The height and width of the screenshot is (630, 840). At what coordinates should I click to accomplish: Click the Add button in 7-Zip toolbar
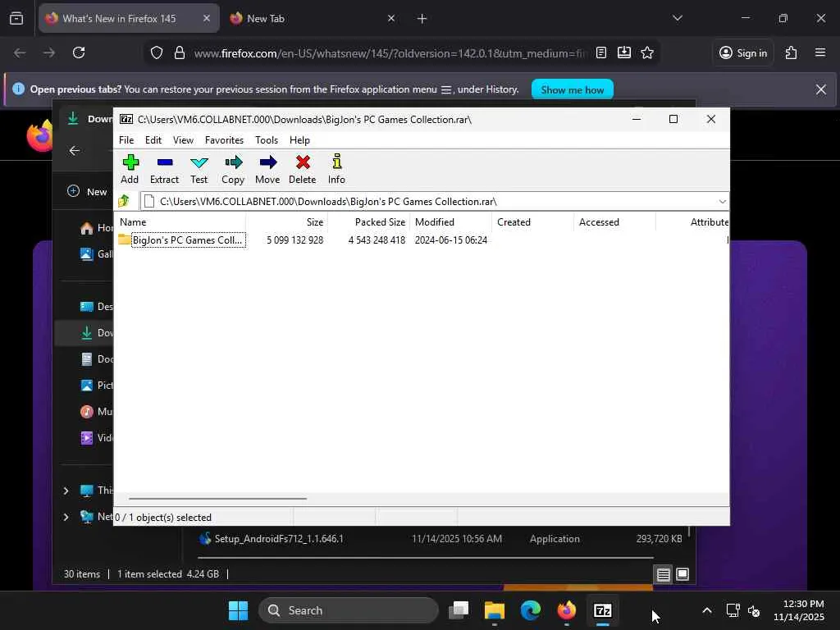[130, 169]
